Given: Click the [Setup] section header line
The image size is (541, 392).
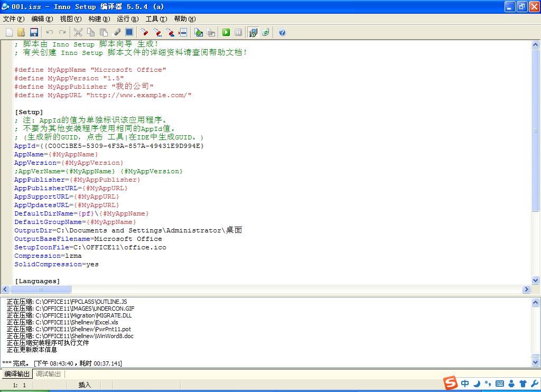Looking at the screenshot, I should click(29, 112).
